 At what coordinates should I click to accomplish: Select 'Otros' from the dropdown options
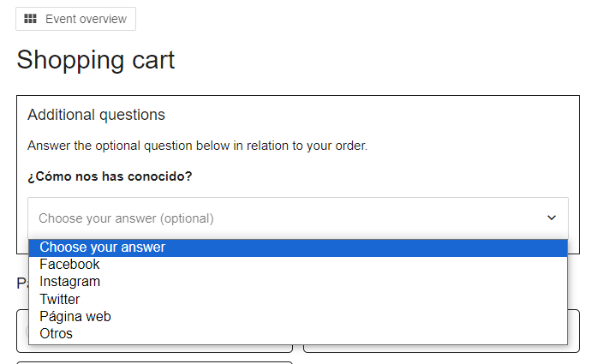click(56, 333)
